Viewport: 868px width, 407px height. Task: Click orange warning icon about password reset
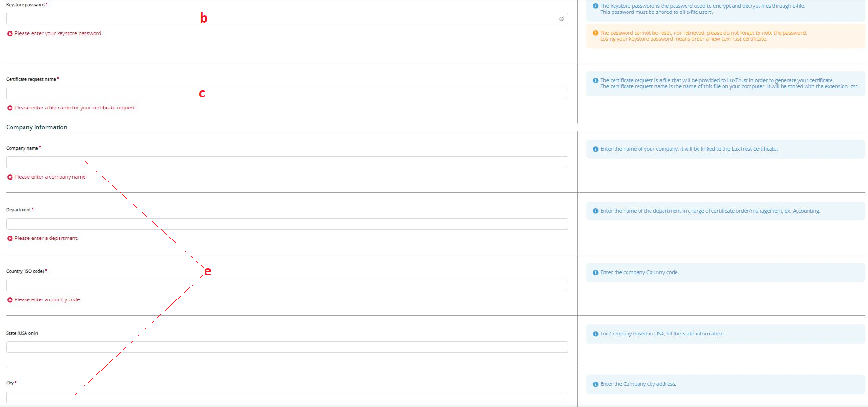click(595, 33)
